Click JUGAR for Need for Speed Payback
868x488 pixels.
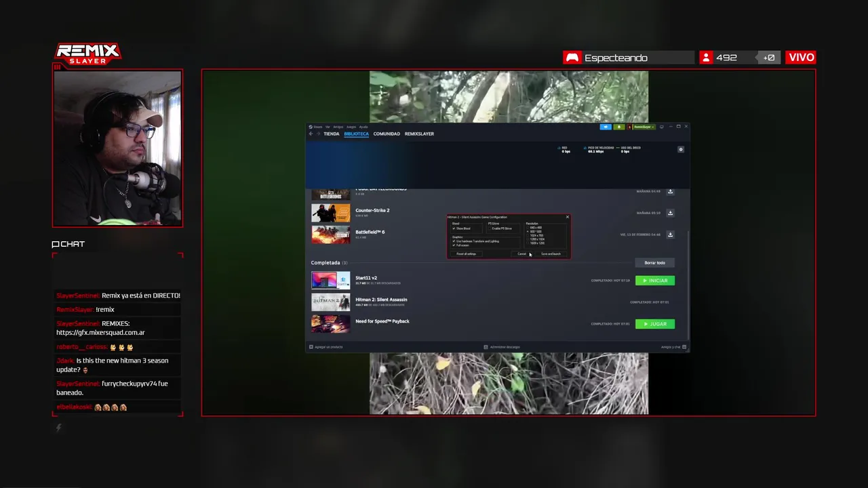click(655, 324)
